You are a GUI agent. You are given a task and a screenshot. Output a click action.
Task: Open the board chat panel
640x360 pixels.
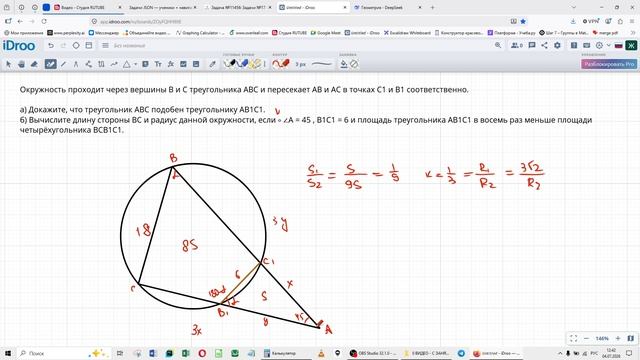point(532,45)
